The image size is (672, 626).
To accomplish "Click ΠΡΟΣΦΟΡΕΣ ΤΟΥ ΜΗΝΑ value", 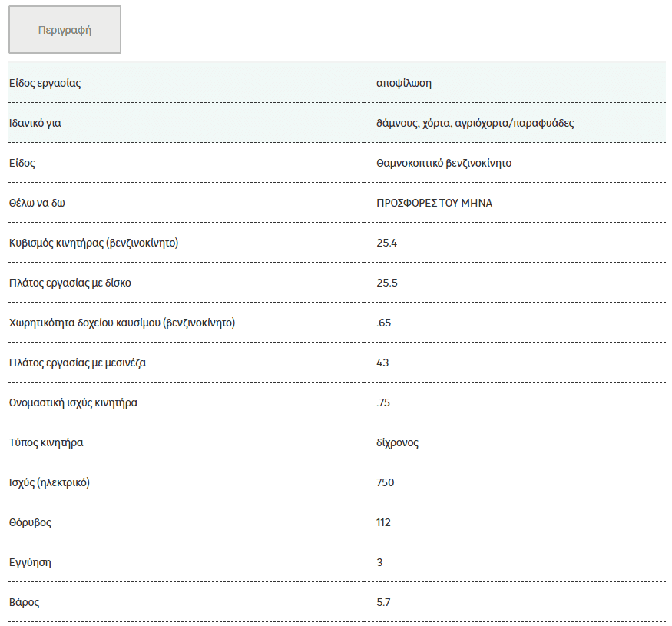I will [434, 203].
